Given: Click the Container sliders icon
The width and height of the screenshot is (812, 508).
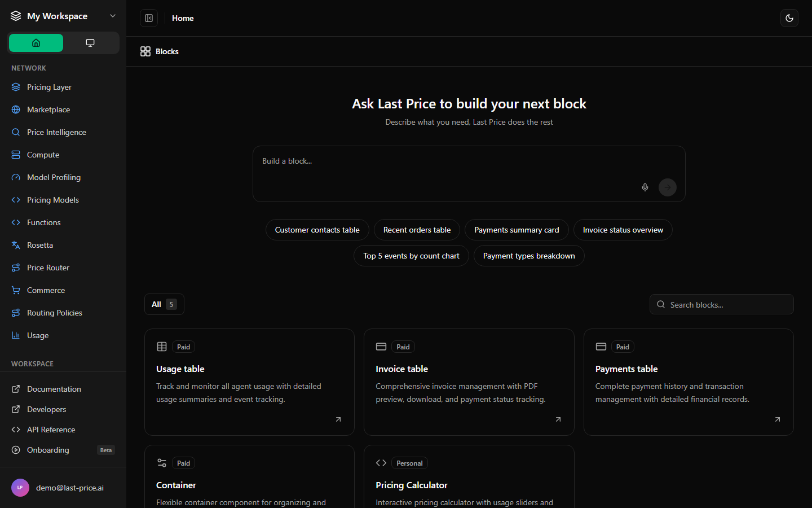Looking at the screenshot, I should pos(162,463).
